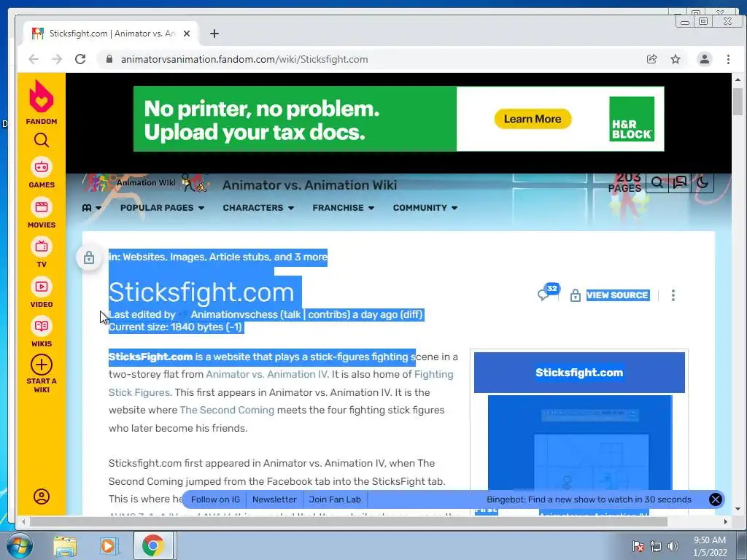Screen dimensions: 747x560
Task: Open the contribs link
Action: click(327, 315)
